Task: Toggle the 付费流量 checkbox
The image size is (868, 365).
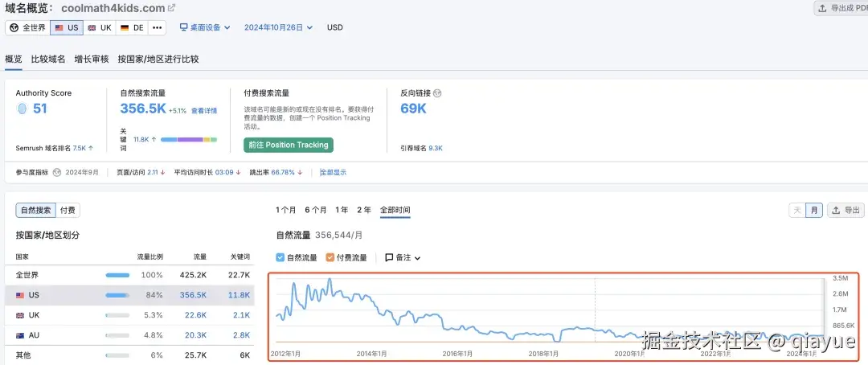Action: 330,257
